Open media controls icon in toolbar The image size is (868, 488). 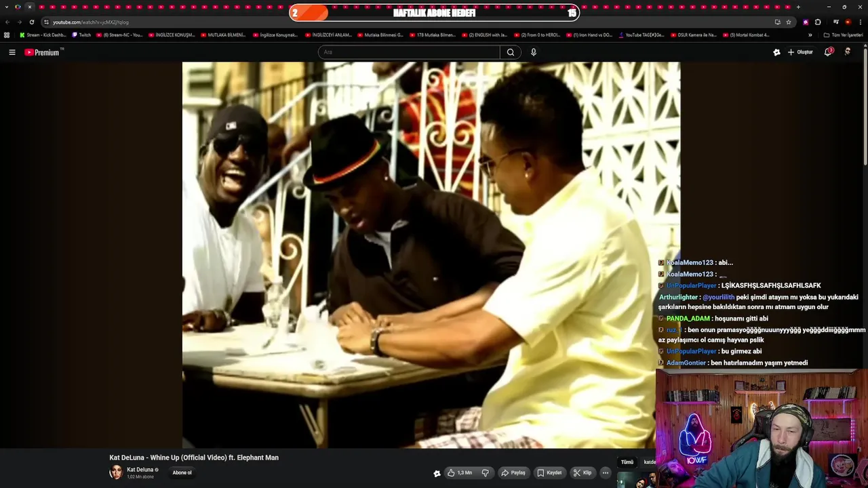pos(836,22)
